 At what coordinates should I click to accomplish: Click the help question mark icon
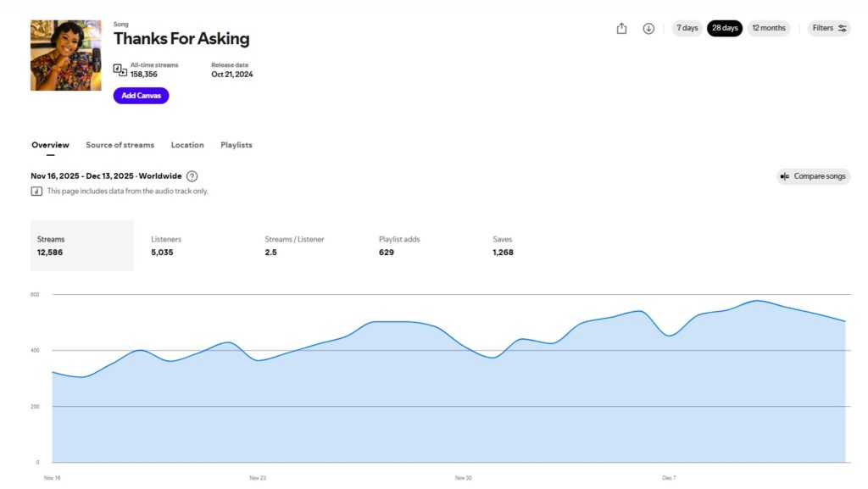192,176
